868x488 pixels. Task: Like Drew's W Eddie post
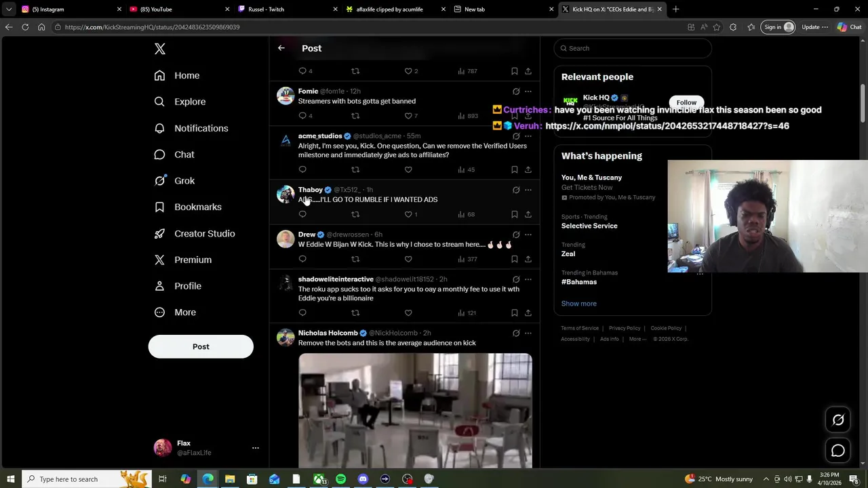408,259
